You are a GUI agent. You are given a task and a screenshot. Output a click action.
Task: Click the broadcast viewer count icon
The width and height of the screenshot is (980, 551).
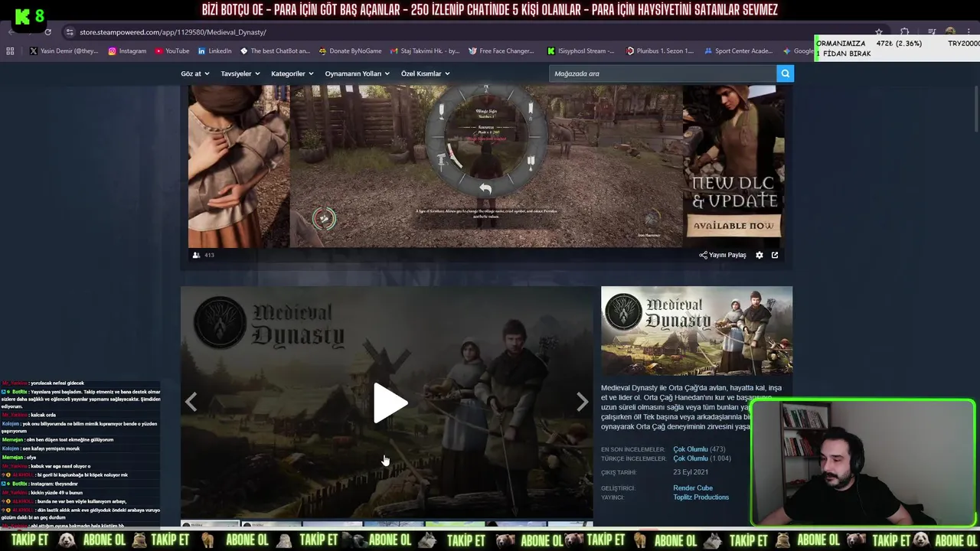tap(197, 255)
